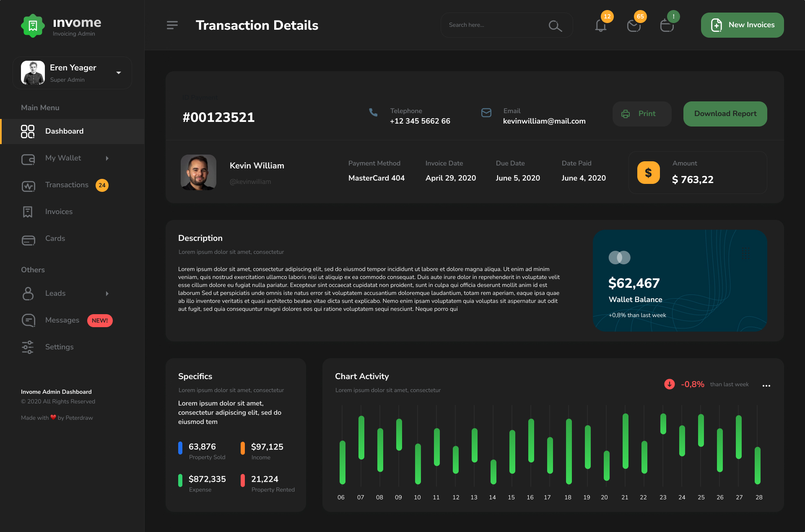Click inside the search here field

point(486,25)
